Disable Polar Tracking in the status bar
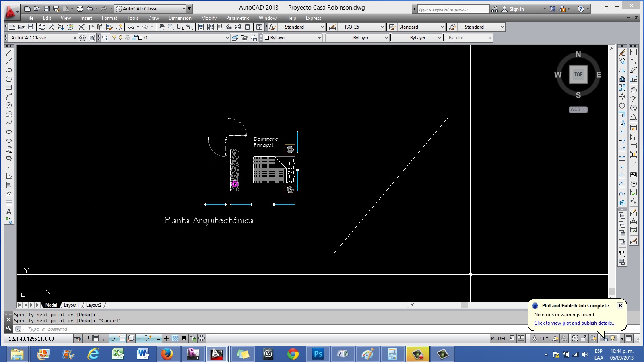Viewport: 644px width, 362px height. coord(113,338)
